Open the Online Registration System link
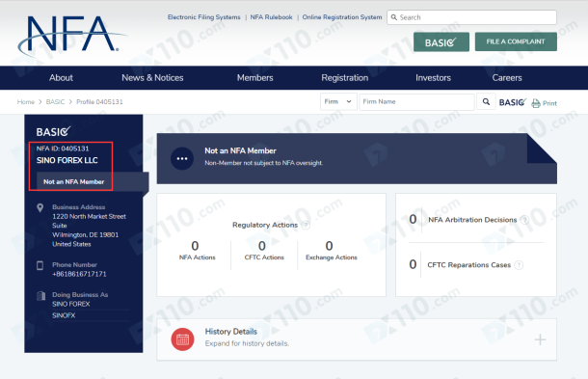Screen dimensions: 588x379 342,17
